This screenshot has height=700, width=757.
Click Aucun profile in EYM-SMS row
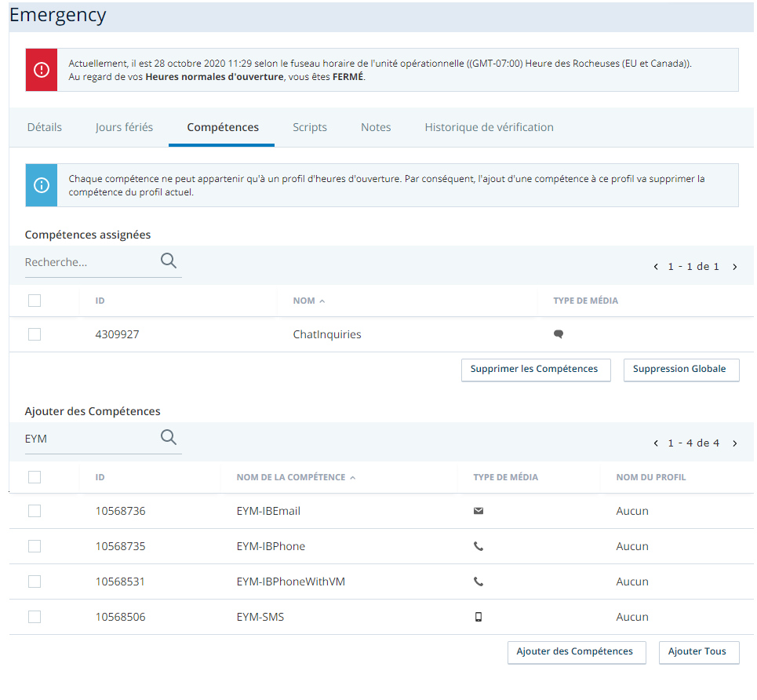tap(632, 617)
